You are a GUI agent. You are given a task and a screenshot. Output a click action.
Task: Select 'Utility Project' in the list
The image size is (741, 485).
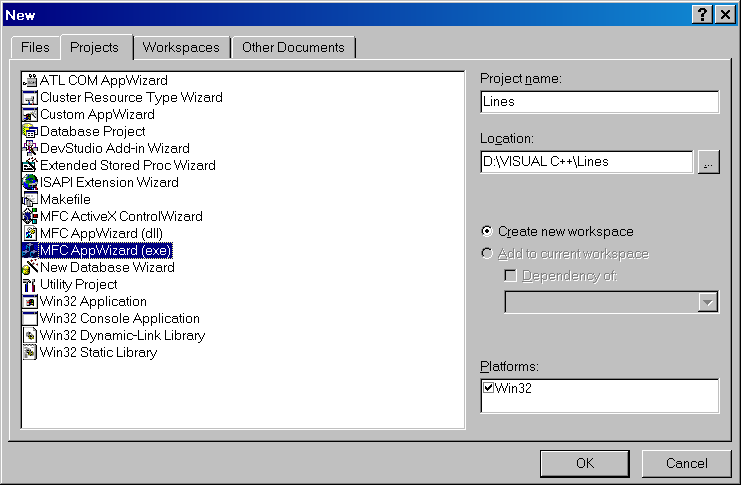tap(79, 285)
